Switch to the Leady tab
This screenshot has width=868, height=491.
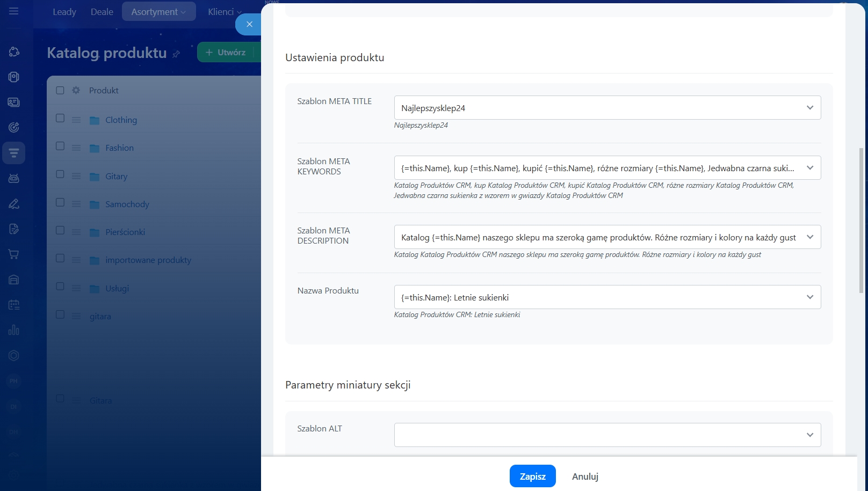(x=64, y=12)
